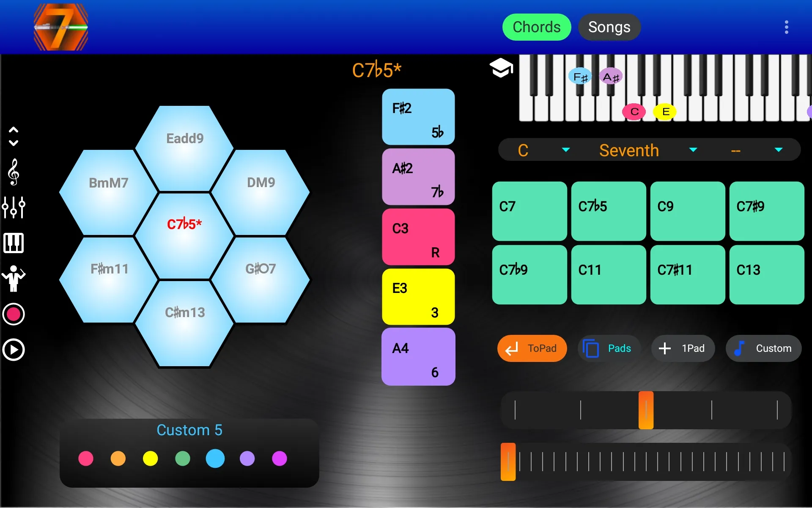Toggle the Chords mode button
Image resolution: width=812 pixels, height=508 pixels.
(536, 27)
